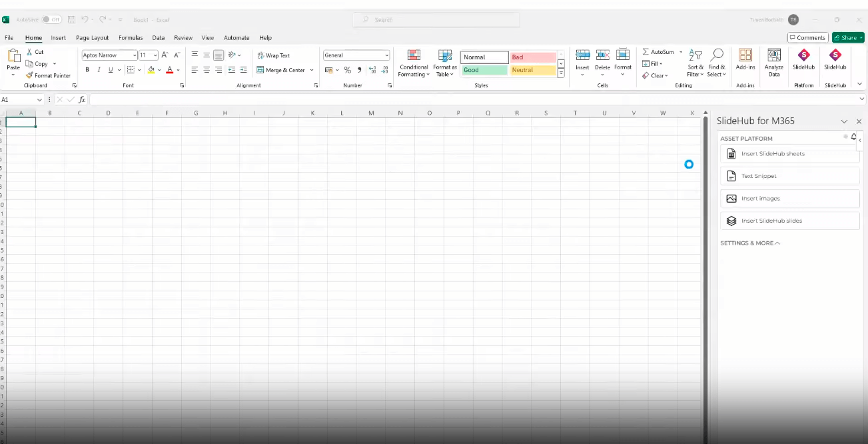Increase font size with the larger A icon
868x444 pixels.
[165, 55]
